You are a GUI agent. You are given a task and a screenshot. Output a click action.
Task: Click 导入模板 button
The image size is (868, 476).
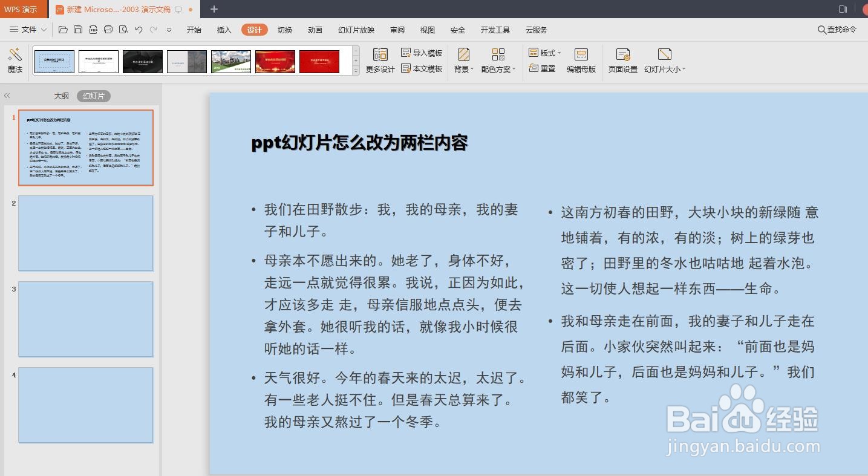(422, 53)
